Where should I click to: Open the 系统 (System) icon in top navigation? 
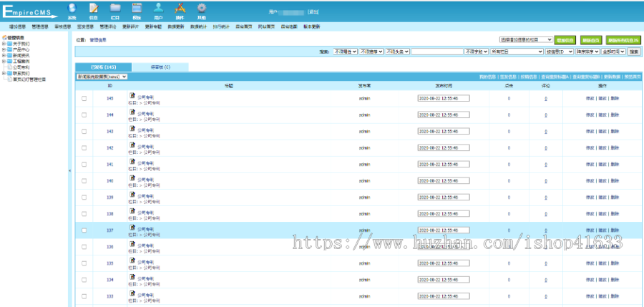pyautogui.click(x=72, y=9)
